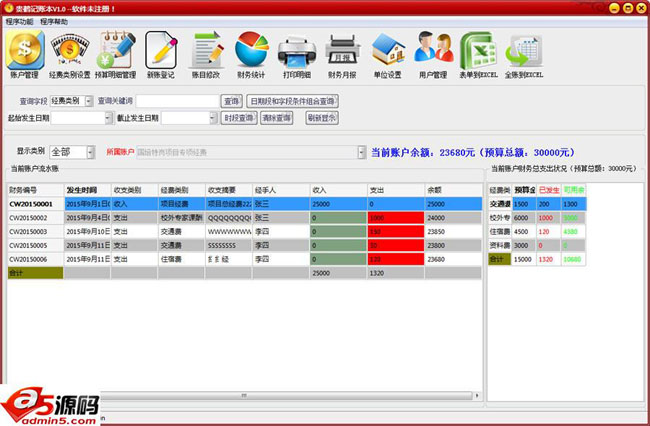The height and width of the screenshot is (426, 650).
Task: Click the 余额 column header
Action: 454,190
